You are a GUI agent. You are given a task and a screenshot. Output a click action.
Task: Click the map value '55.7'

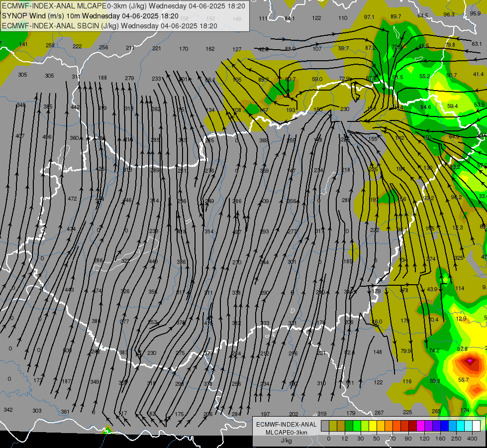tap(464, 380)
